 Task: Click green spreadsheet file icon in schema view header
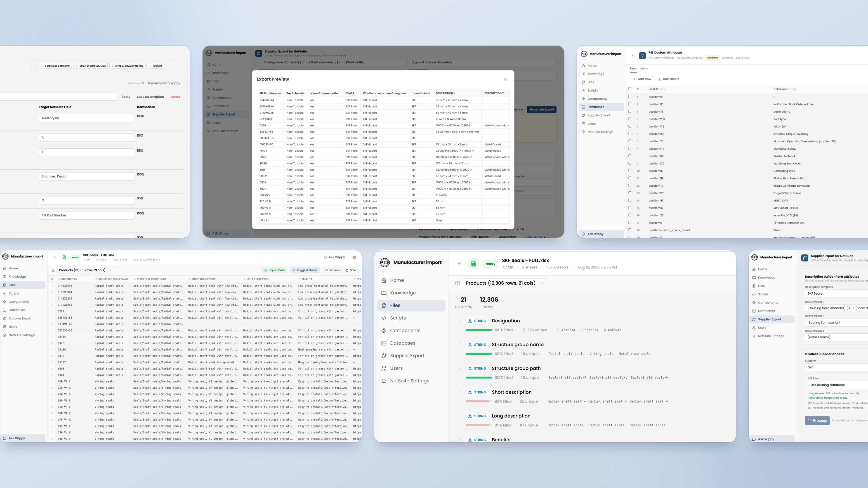click(x=473, y=264)
